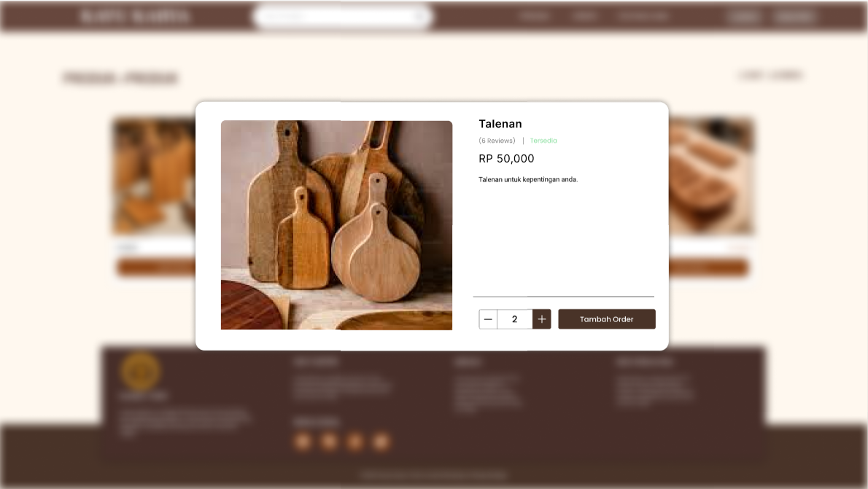This screenshot has width=868, height=489.
Task: Click orange button under the left product card
Action: (156, 267)
